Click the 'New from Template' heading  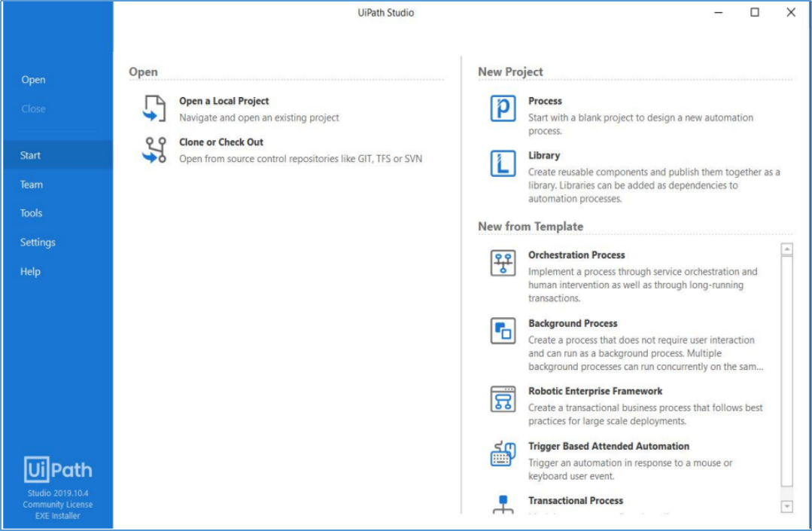(531, 227)
